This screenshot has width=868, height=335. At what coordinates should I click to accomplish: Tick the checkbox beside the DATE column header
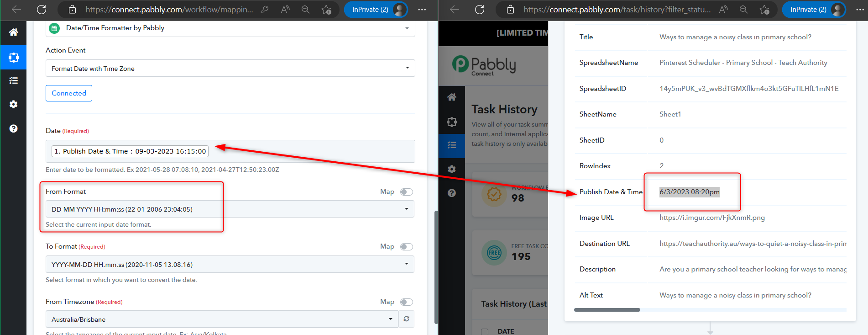tap(485, 331)
